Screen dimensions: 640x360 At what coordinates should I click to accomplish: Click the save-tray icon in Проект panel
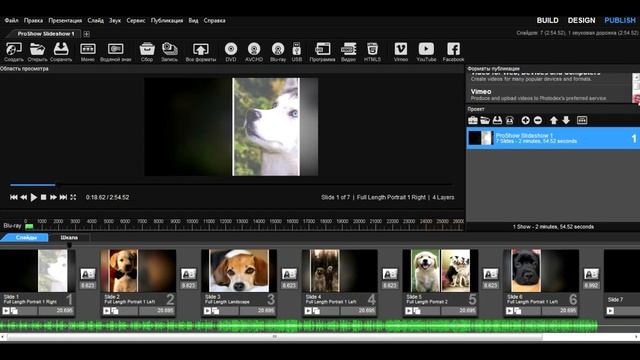[x=497, y=120]
